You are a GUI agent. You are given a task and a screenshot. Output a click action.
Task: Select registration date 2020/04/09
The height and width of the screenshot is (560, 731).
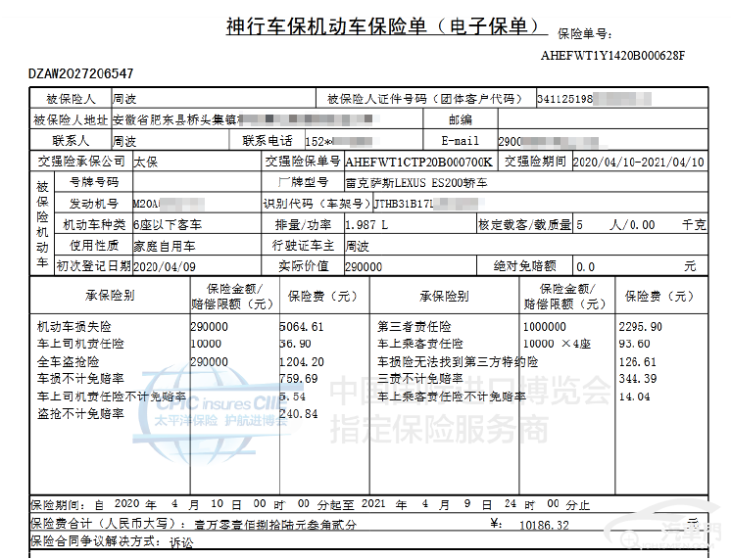[165, 267]
